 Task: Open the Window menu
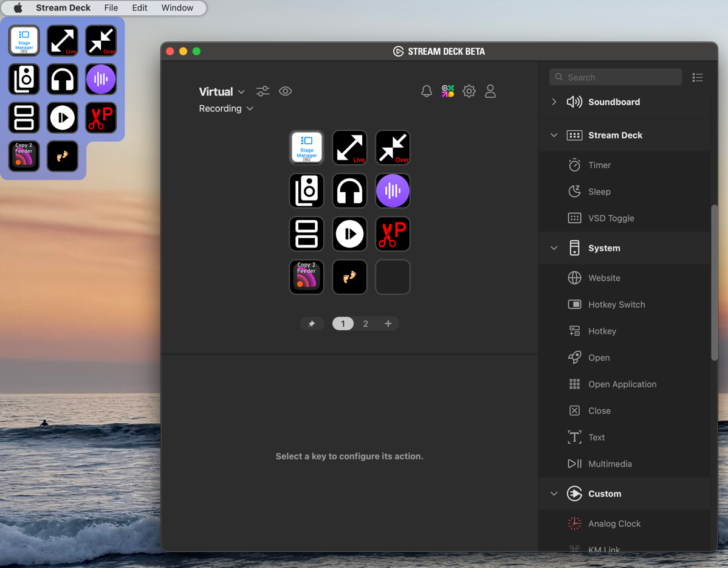[177, 8]
